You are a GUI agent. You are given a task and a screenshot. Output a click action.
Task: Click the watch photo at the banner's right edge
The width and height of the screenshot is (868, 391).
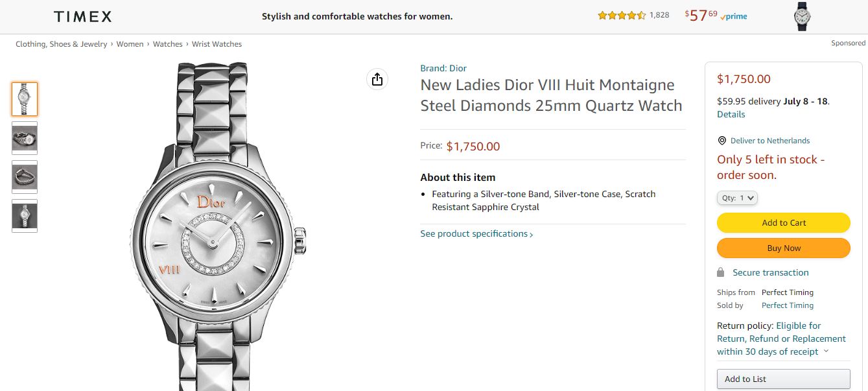coord(802,16)
